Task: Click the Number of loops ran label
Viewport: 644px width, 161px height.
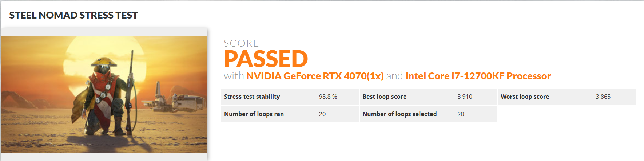Action: [254, 114]
